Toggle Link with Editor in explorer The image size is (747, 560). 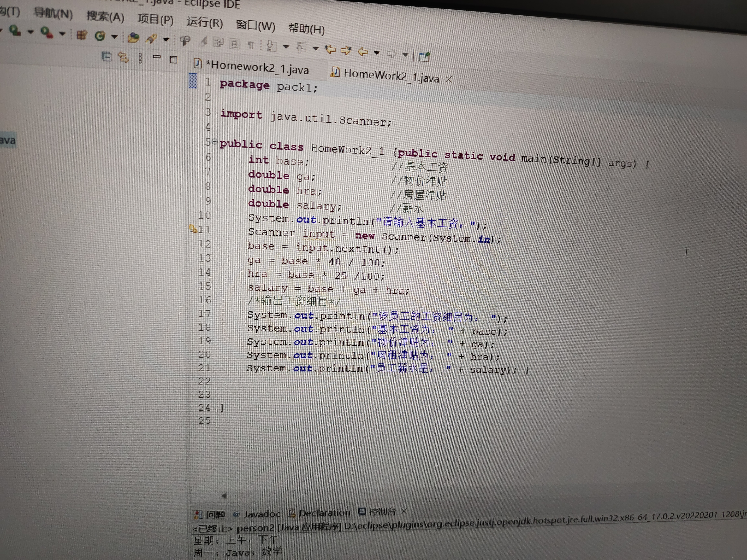pyautogui.click(x=123, y=58)
